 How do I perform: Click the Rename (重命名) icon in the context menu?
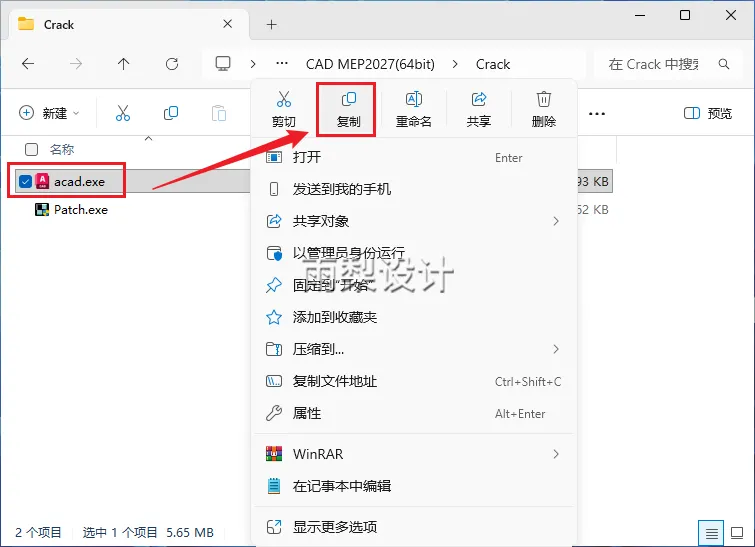pos(414,99)
